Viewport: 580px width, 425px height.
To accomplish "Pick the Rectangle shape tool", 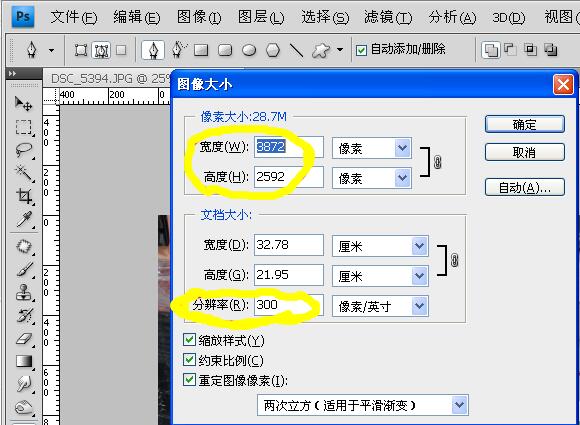I will click(201, 50).
